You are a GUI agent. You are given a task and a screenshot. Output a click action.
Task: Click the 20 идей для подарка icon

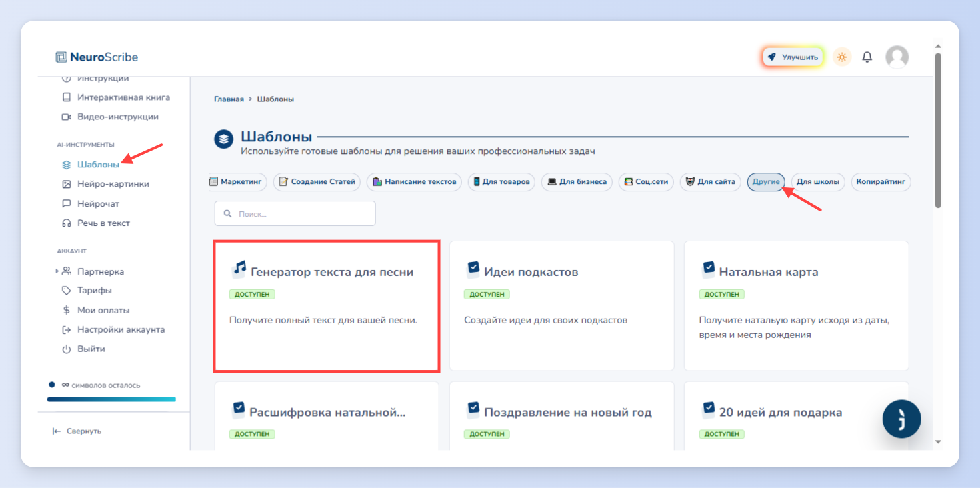[x=708, y=409]
